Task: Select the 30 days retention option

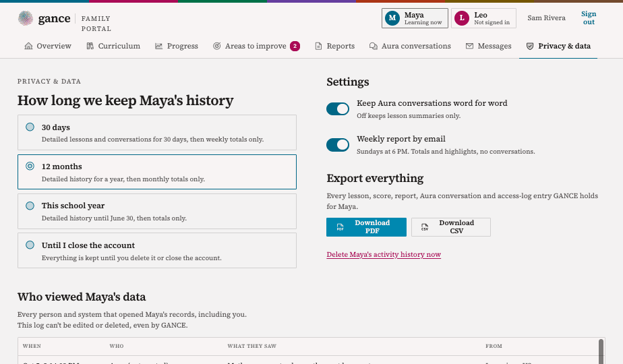Action: point(157,133)
